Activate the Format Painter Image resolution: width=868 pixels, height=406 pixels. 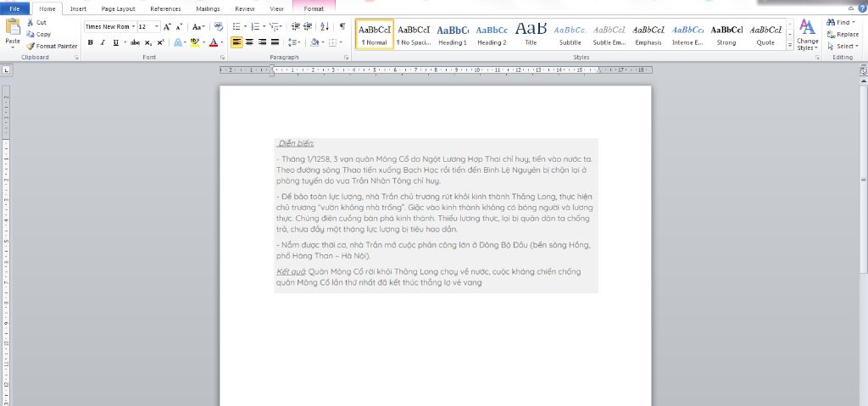(x=52, y=46)
